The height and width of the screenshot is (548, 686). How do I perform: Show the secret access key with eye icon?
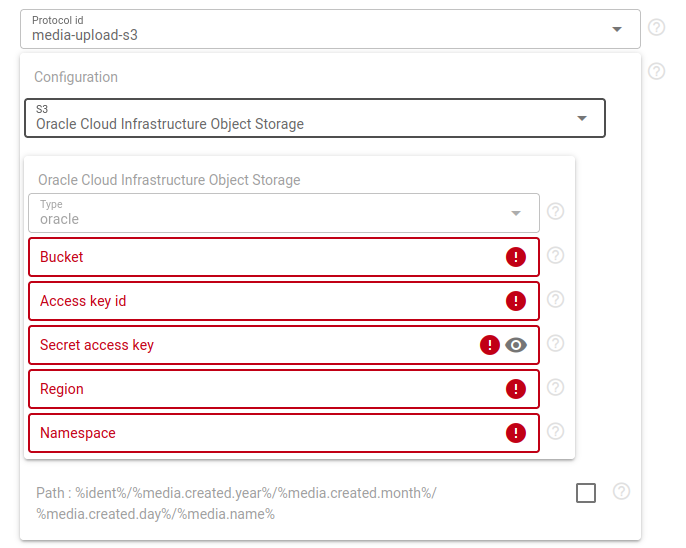[x=516, y=345]
